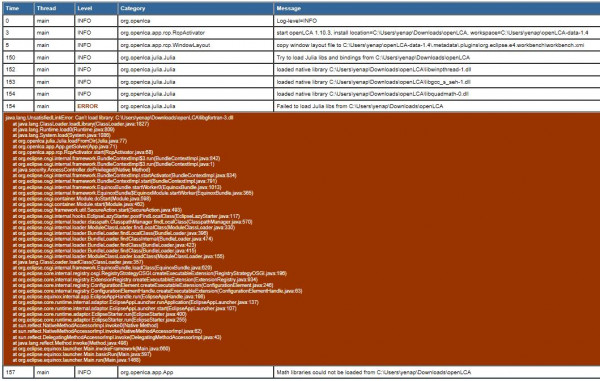
Task: Select the 'org.openlca' category cell in the first row
Action: [x=195, y=21]
